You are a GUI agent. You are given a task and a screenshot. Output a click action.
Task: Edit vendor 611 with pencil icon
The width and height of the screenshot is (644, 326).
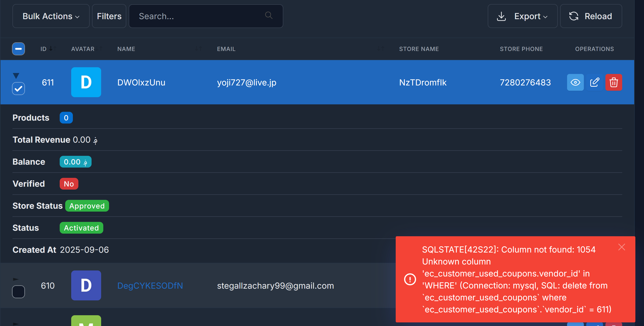[594, 82]
